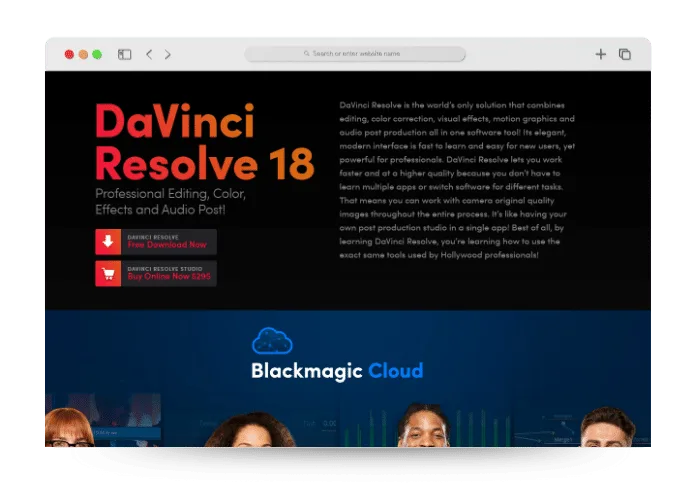This screenshot has width=700, height=500.
Task: Click the description paragraph beginning 'DaVinci Resolve is'
Action: tap(457, 180)
